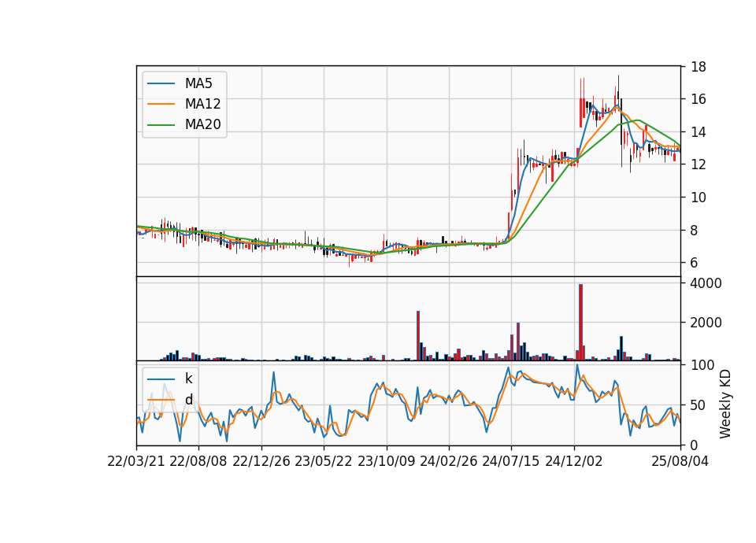Click the price axis value 16
Viewport: 756px width, 543px height.
[699, 99]
